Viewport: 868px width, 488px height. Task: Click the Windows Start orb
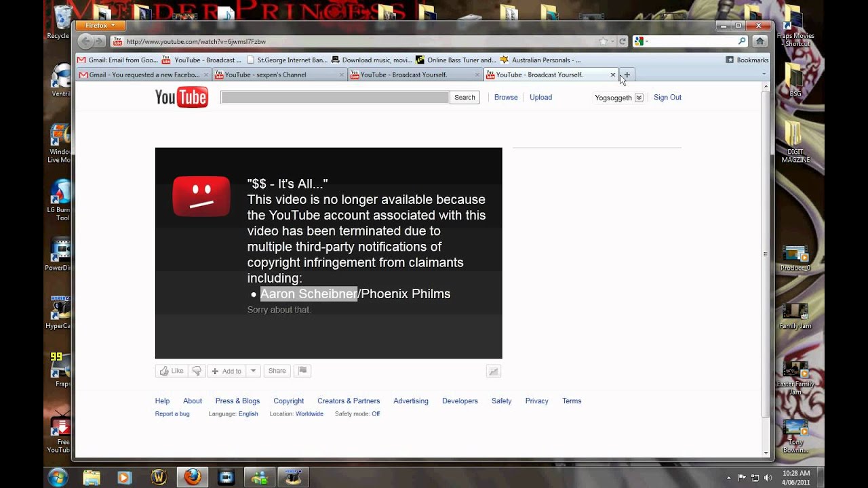click(x=58, y=477)
